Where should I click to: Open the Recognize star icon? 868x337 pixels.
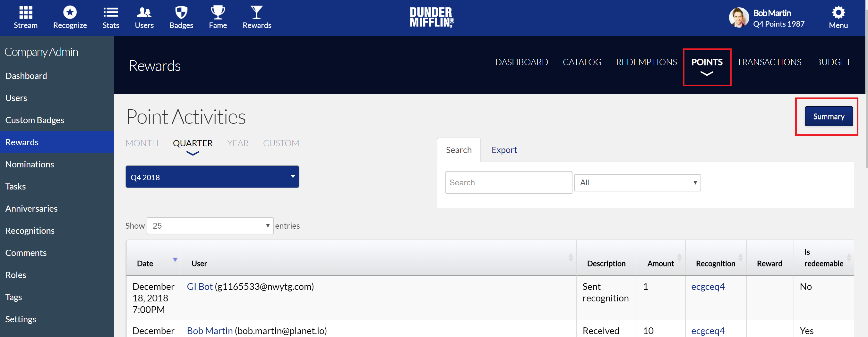coord(70,13)
